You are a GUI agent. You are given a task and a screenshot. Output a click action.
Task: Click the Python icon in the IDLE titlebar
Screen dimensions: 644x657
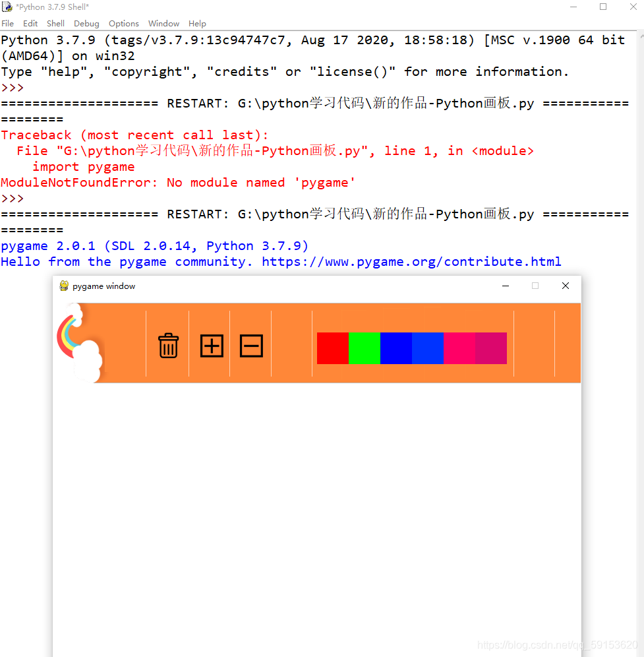point(7,7)
